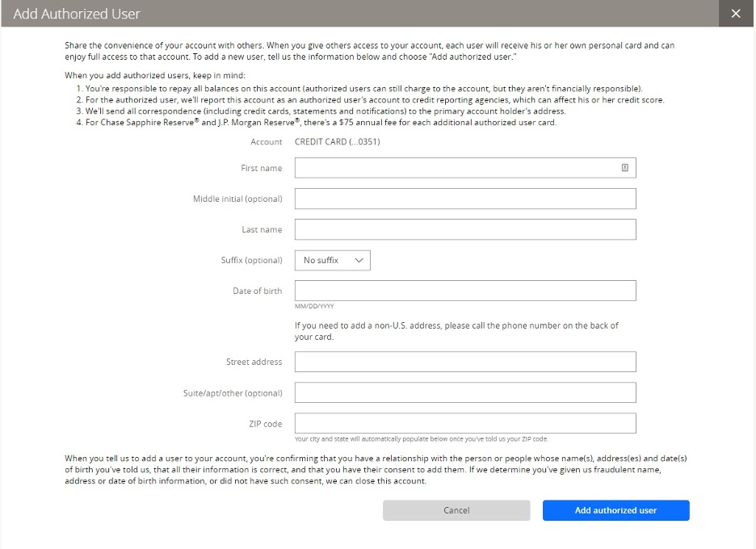Expand the Suffix dropdown arrow
This screenshot has width=756, height=549.
(359, 260)
